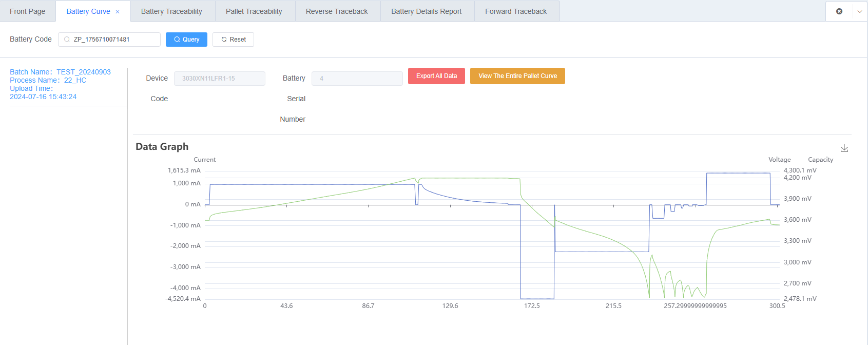The image size is (868, 345).
Task: Open the Front Page tab
Action: [28, 11]
